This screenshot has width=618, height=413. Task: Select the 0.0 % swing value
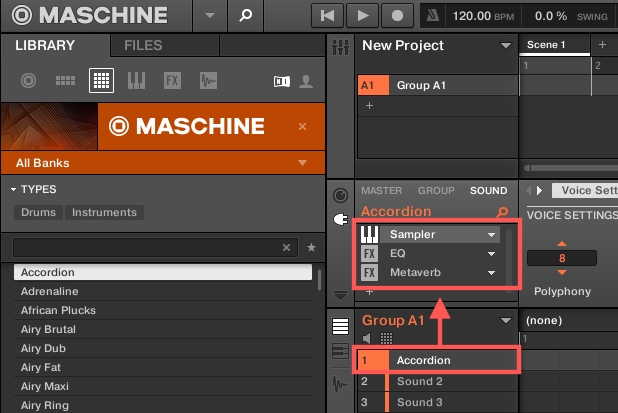551,16
